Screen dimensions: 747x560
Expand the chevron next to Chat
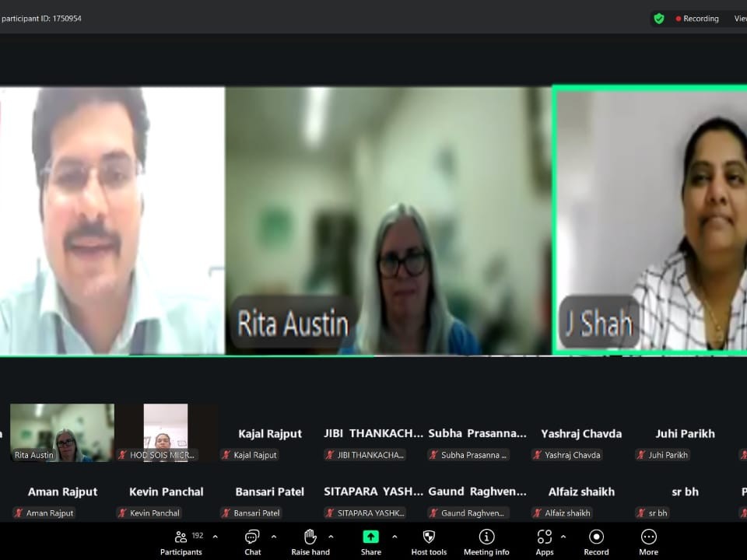pos(274,537)
